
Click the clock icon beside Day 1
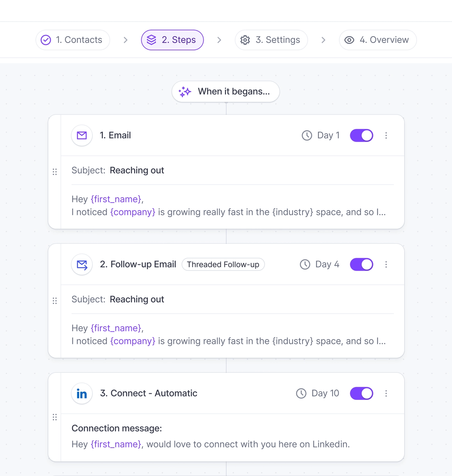[307, 135]
